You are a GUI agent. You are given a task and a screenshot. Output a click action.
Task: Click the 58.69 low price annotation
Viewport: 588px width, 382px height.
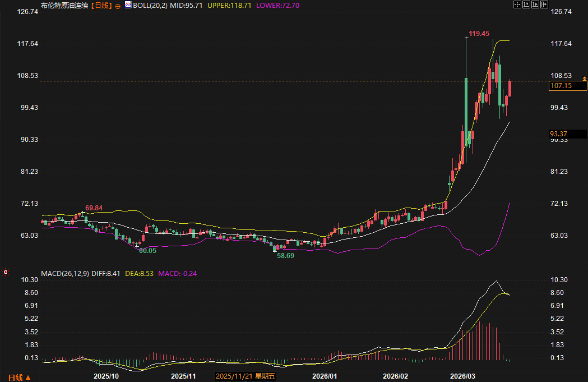click(x=285, y=256)
